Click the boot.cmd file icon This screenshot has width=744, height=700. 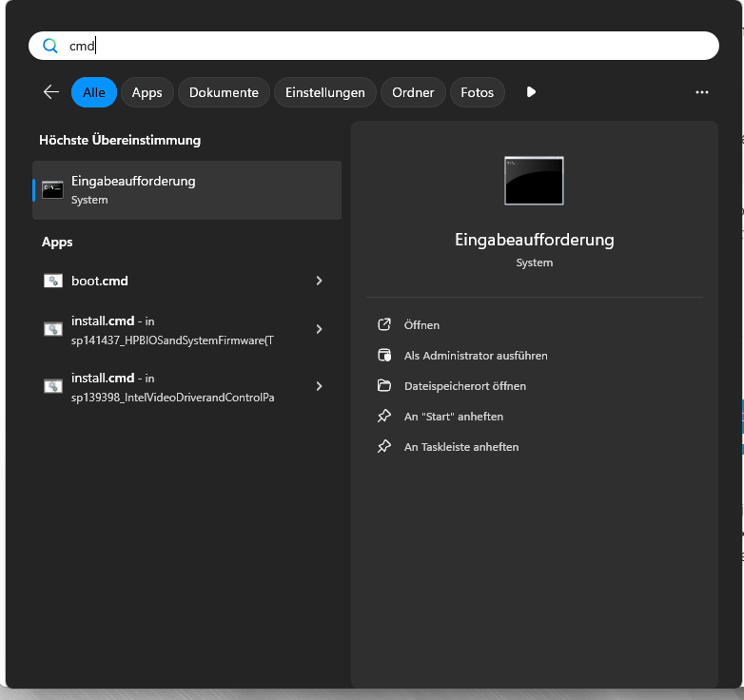(53, 281)
